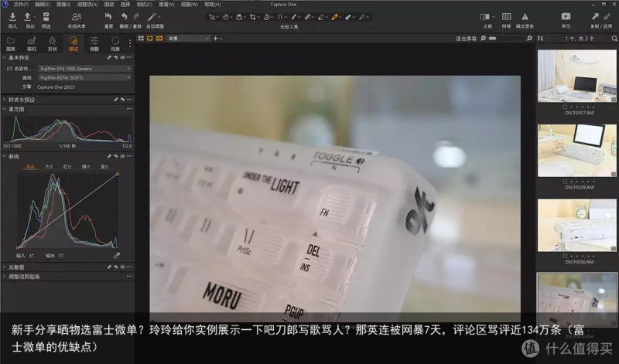Select the DSCF0229.RAF thumbnail
The width and height of the screenshot is (619, 364).
[576, 151]
